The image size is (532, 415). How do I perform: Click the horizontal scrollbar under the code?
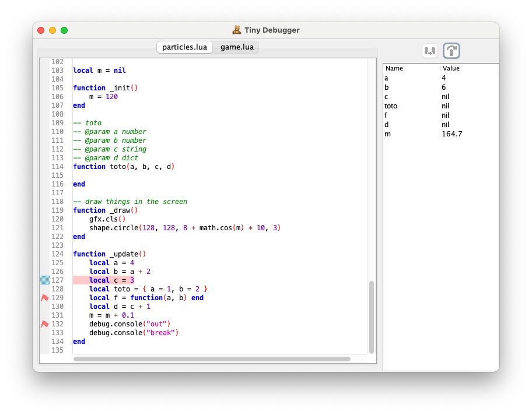click(212, 359)
